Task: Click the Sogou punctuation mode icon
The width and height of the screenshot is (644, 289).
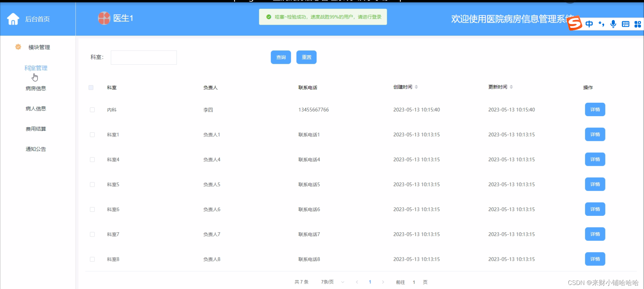Action: 601,24
